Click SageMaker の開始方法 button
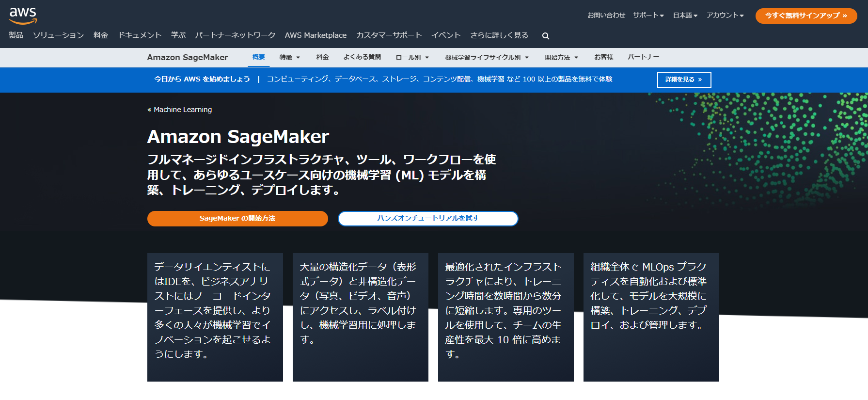This screenshot has height=400, width=868. (x=237, y=219)
